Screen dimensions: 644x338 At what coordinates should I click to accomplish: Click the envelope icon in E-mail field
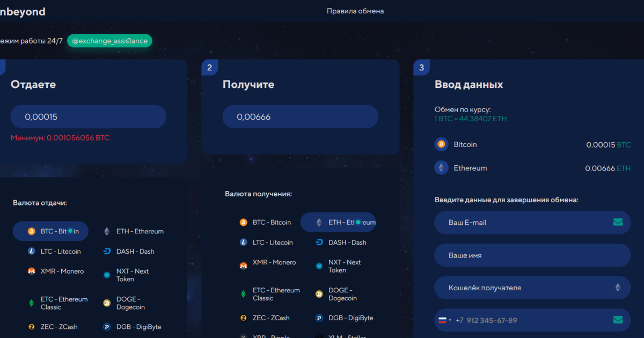pyautogui.click(x=618, y=222)
